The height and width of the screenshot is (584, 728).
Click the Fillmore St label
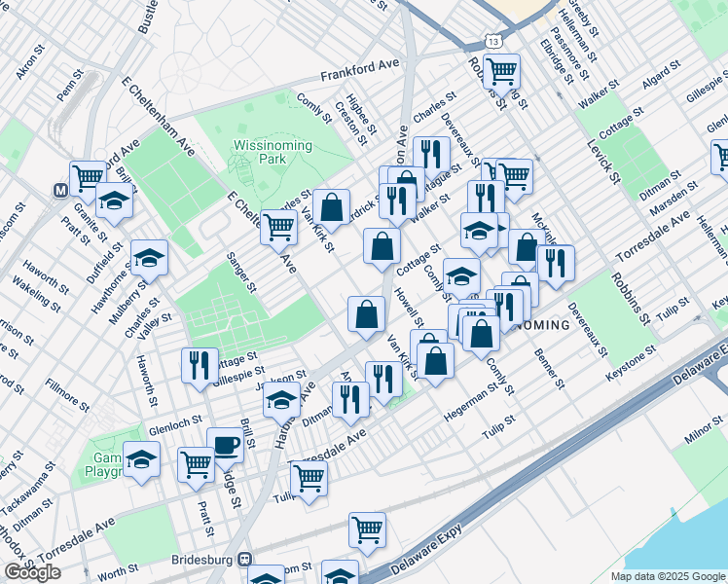point(67,395)
